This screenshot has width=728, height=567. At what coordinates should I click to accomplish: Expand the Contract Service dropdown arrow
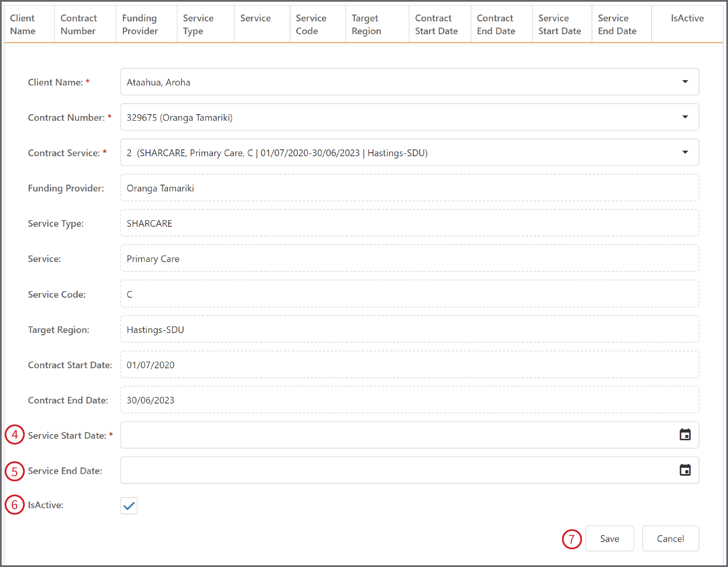[685, 152]
